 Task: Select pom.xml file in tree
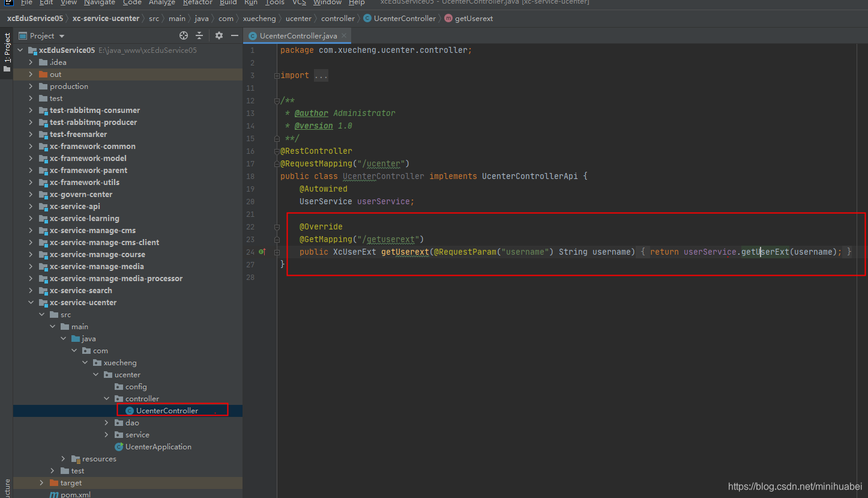(x=76, y=494)
